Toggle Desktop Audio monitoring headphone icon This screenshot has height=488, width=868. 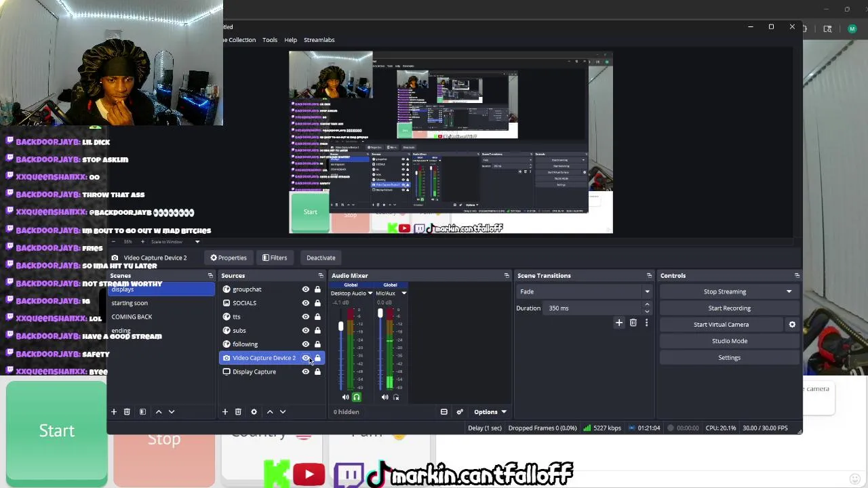[x=357, y=397]
